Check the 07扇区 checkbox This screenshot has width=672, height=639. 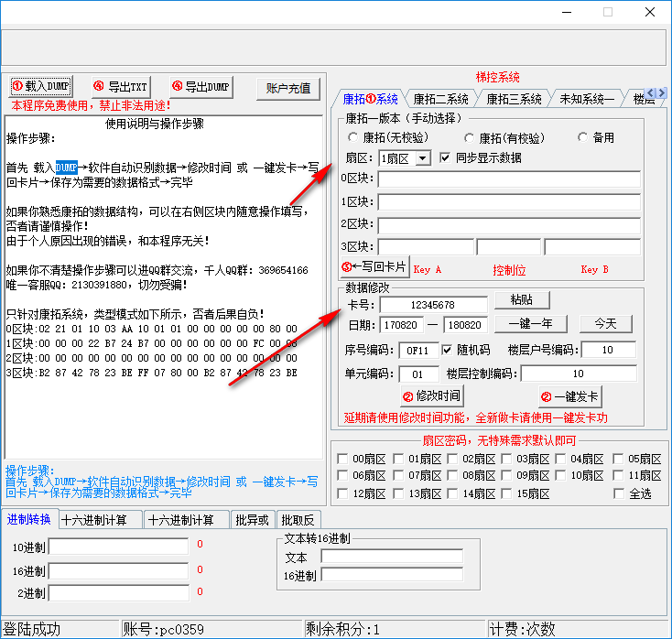[398, 476]
